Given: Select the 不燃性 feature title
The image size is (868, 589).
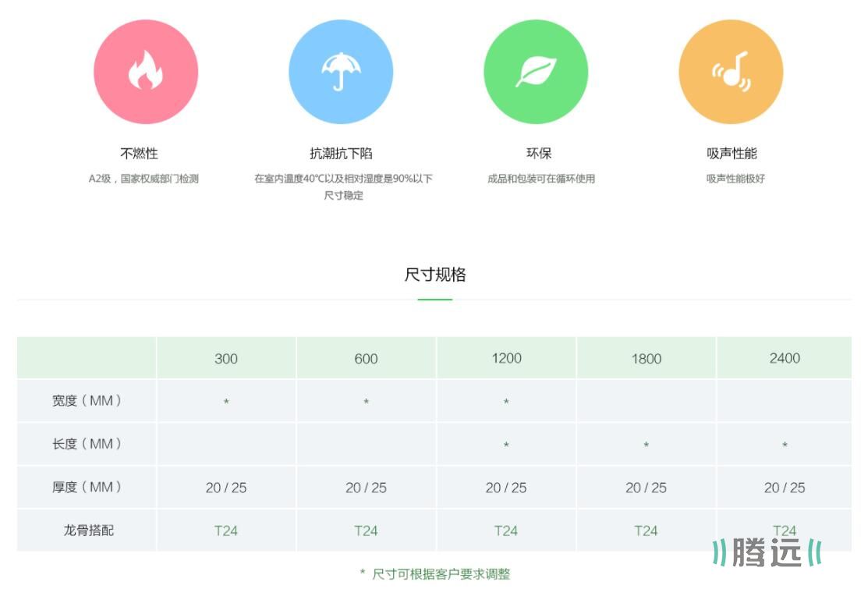Looking at the screenshot, I should [x=139, y=153].
